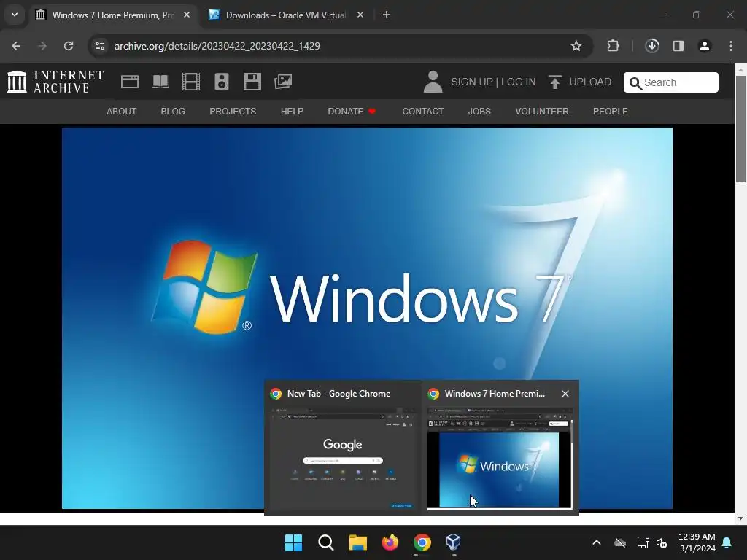The width and height of the screenshot is (747, 560).
Task: Close the Downloads Oracle VM VirtualBox tab
Action: coord(360,15)
